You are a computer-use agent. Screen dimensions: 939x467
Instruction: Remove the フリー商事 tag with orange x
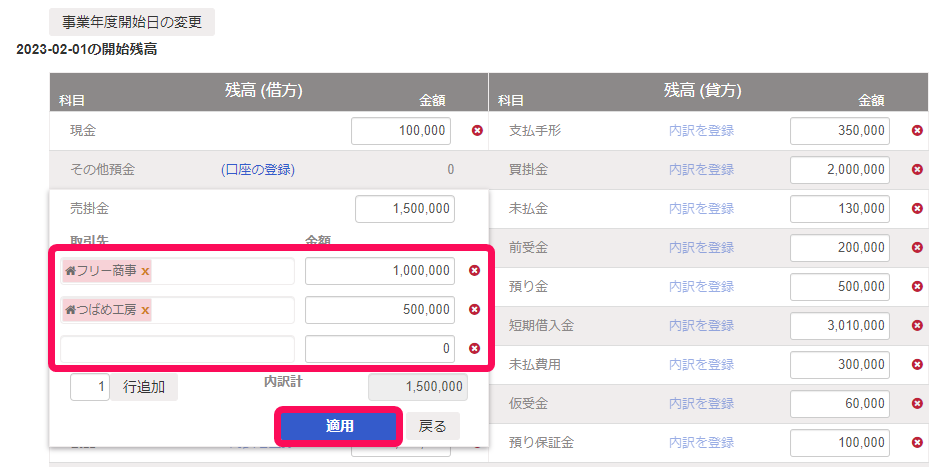(146, 271)
